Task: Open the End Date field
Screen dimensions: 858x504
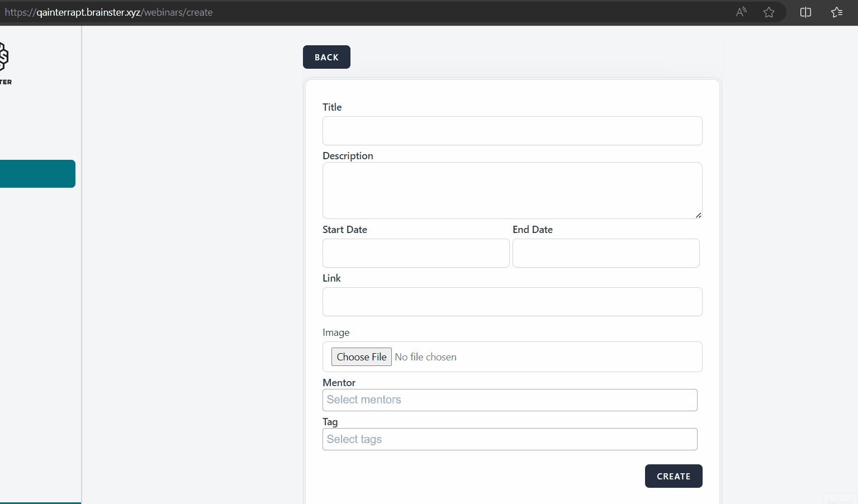Action: (605, 253)
